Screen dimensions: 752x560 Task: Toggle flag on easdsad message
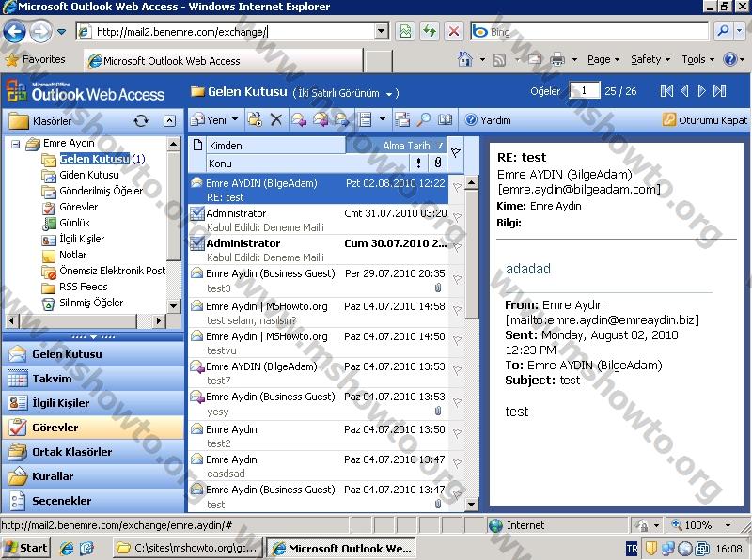458,463
